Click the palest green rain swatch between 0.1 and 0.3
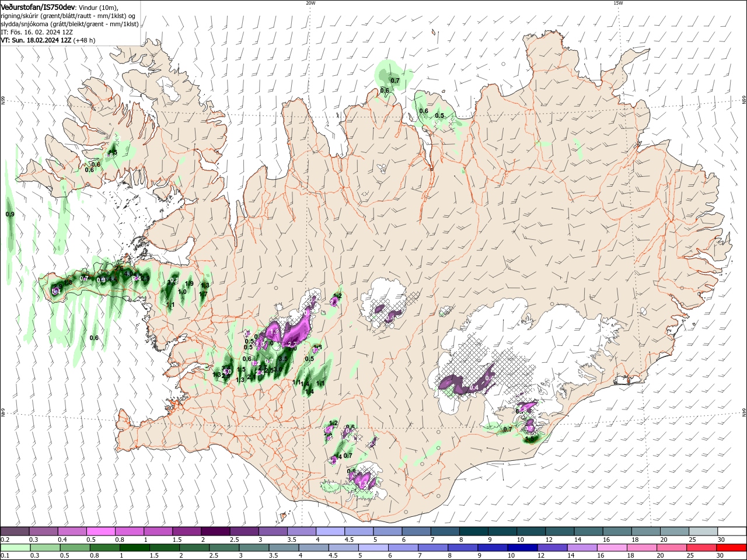 coord(15,548)
